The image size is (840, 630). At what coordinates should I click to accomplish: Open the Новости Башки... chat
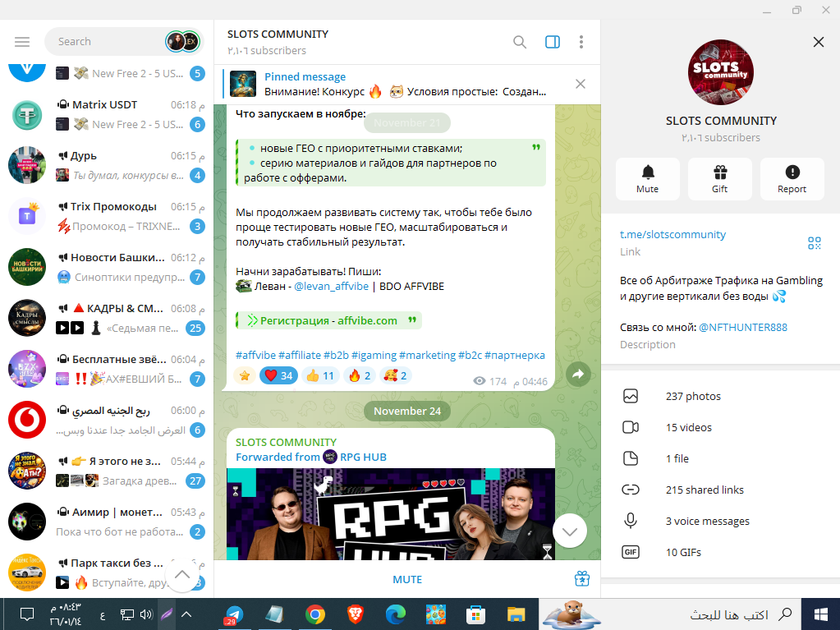pos(107,267)
